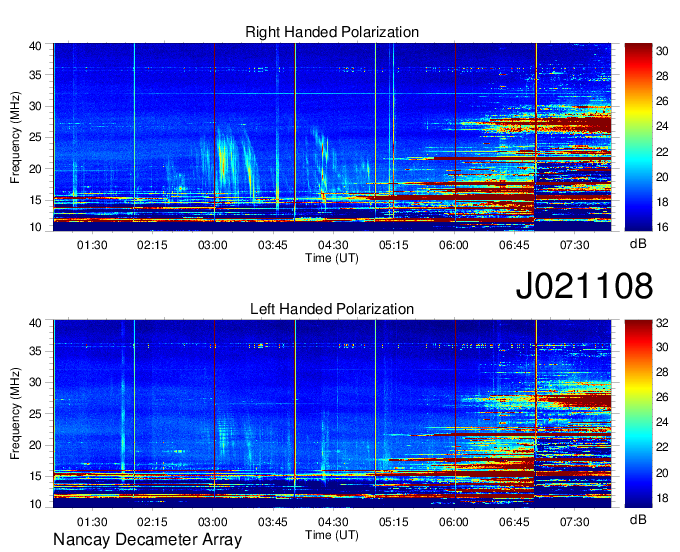Click the 20 MHz tick label on lower plot
The image size is (680, 552).
tap(35, 445)
